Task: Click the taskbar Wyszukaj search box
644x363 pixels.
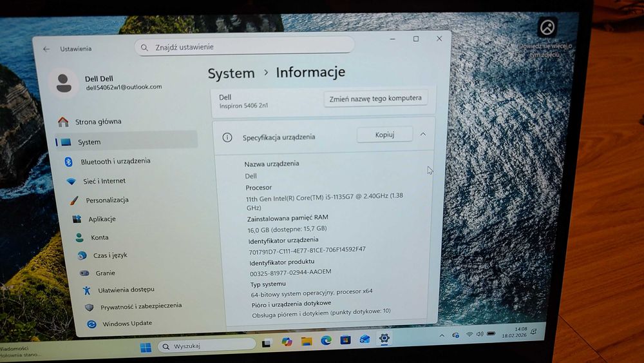Action: click(207, 346)
